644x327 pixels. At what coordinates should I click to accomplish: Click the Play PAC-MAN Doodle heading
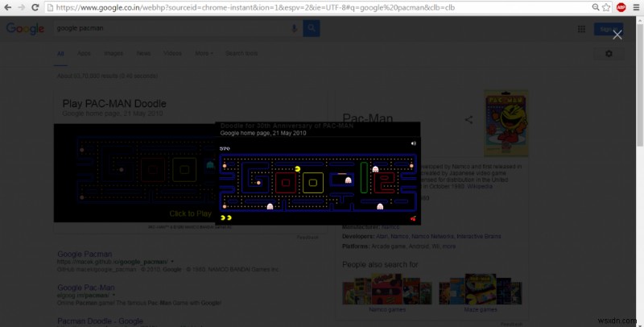[x=114, y=104]
